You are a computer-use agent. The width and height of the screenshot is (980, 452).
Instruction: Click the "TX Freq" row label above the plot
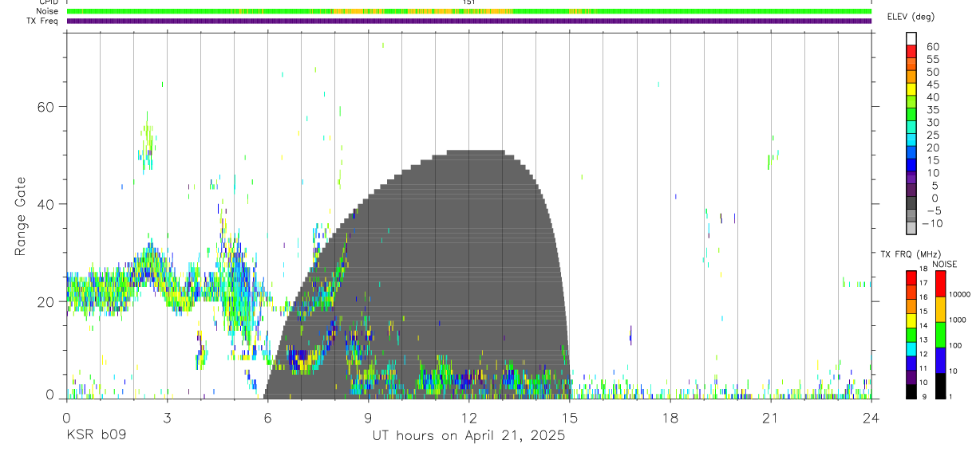pos(42,21)
